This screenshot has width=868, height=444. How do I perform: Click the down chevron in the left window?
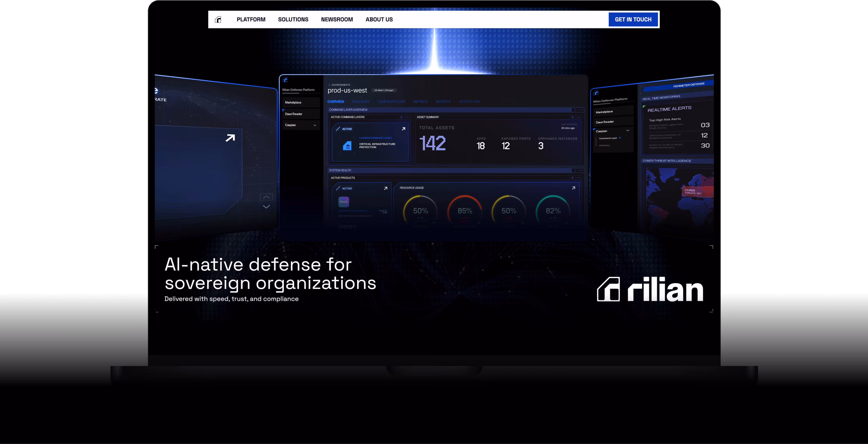coord(266,207)
